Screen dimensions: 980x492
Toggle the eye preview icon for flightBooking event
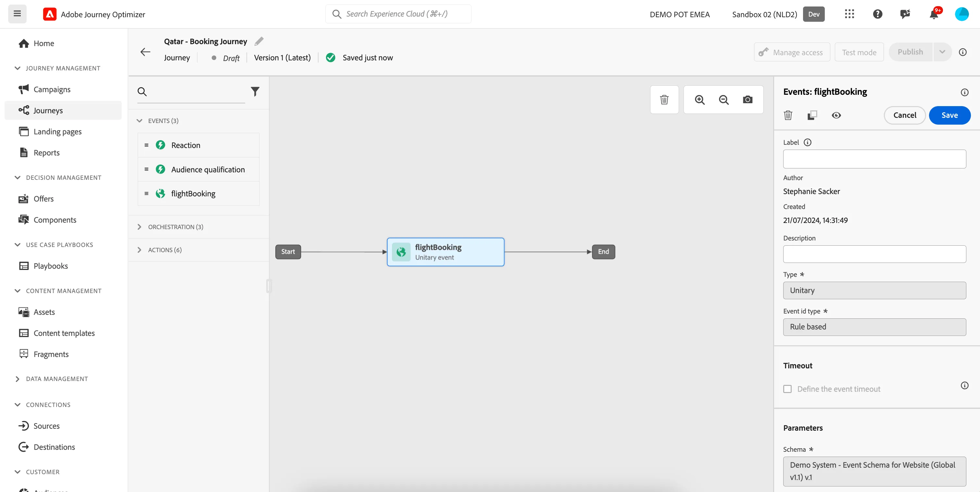836,115
